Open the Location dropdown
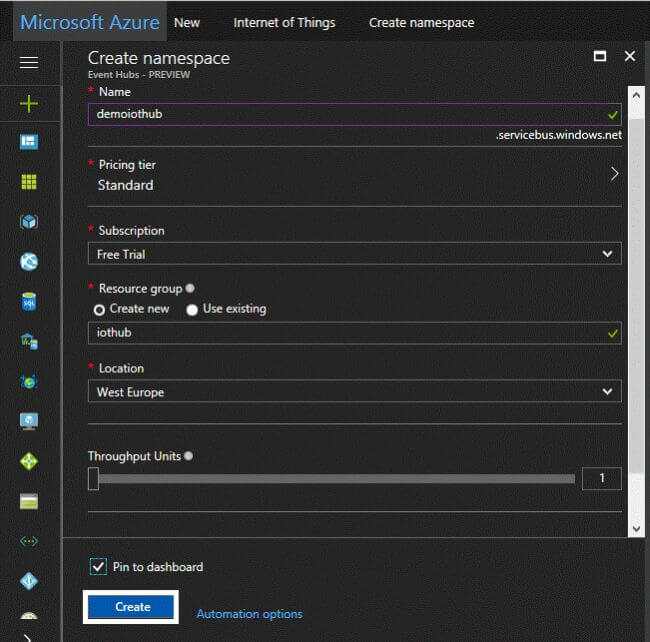 point(354,392)
